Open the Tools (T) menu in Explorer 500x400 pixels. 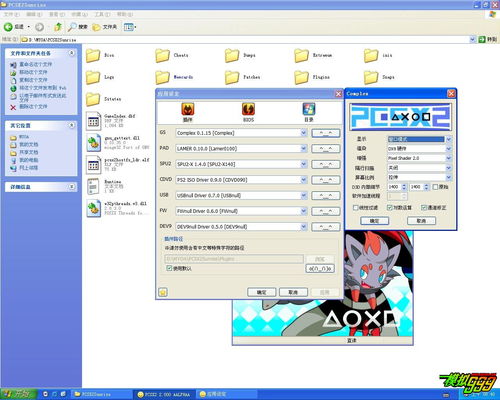pyautogui.click(x=102, y=14)
